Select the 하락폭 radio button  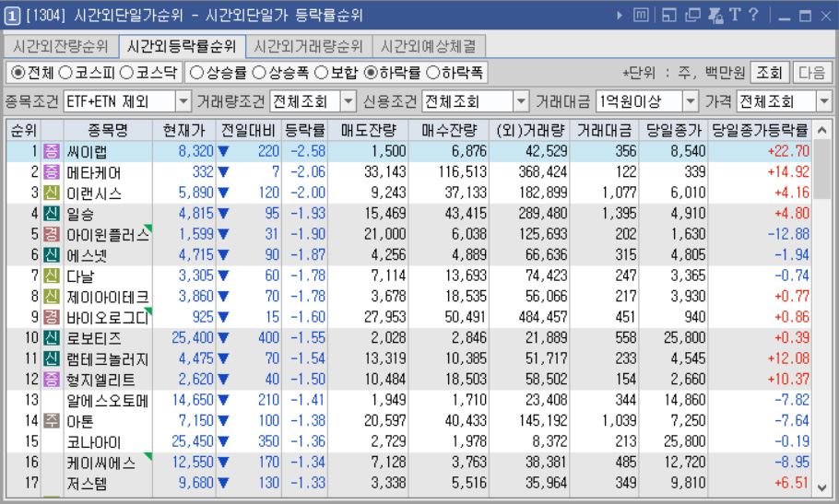pos(432,73)
